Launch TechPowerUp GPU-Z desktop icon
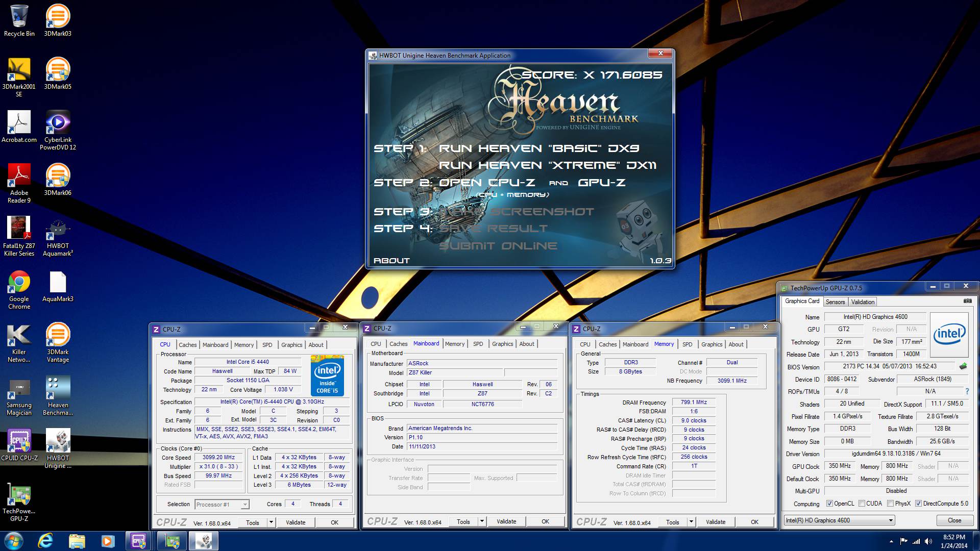Image resolution: width=980 pixels, height=551 pixels. pos(19,502)
